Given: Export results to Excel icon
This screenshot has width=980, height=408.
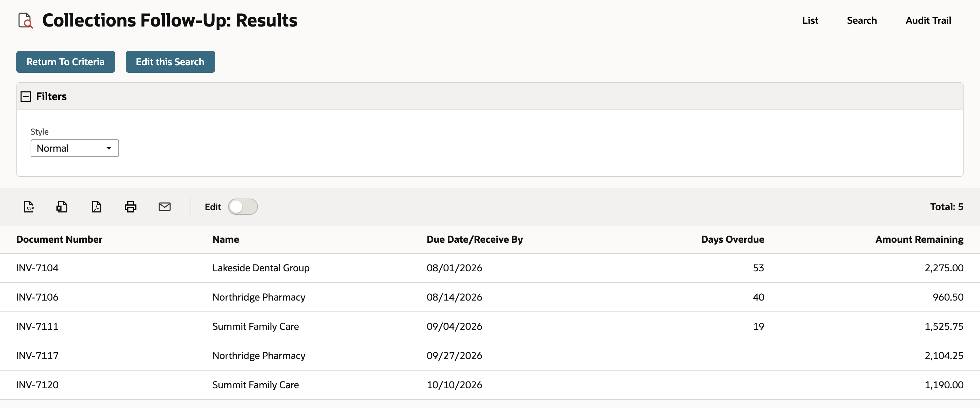Looking at the screenshot, I should tap(62, 206).
